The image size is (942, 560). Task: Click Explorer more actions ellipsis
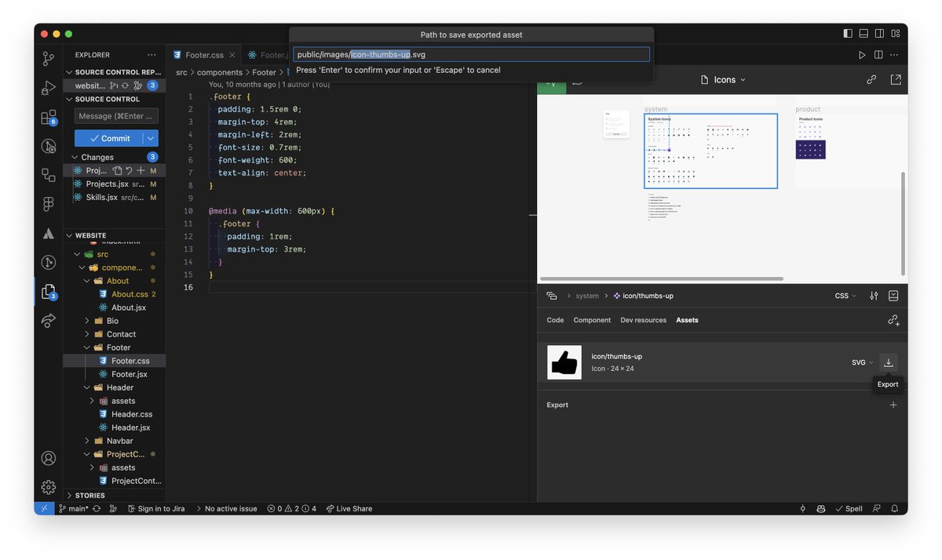pos(152,55)
